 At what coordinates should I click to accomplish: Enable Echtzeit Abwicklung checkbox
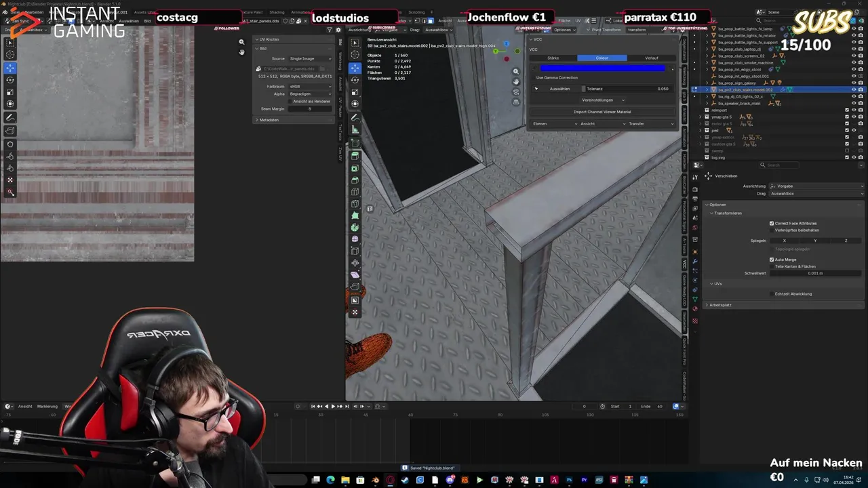pyautogui.click(x=772, y=293)
